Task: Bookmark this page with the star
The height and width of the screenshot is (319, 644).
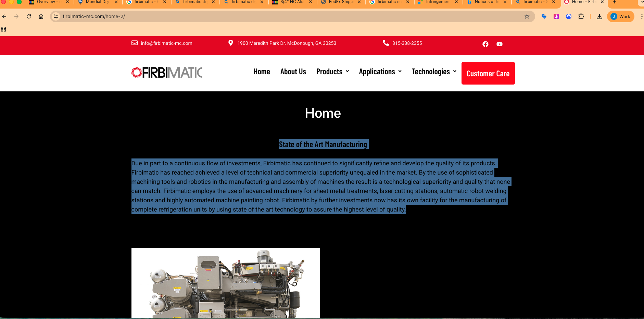Action: (x=527, y=16)
